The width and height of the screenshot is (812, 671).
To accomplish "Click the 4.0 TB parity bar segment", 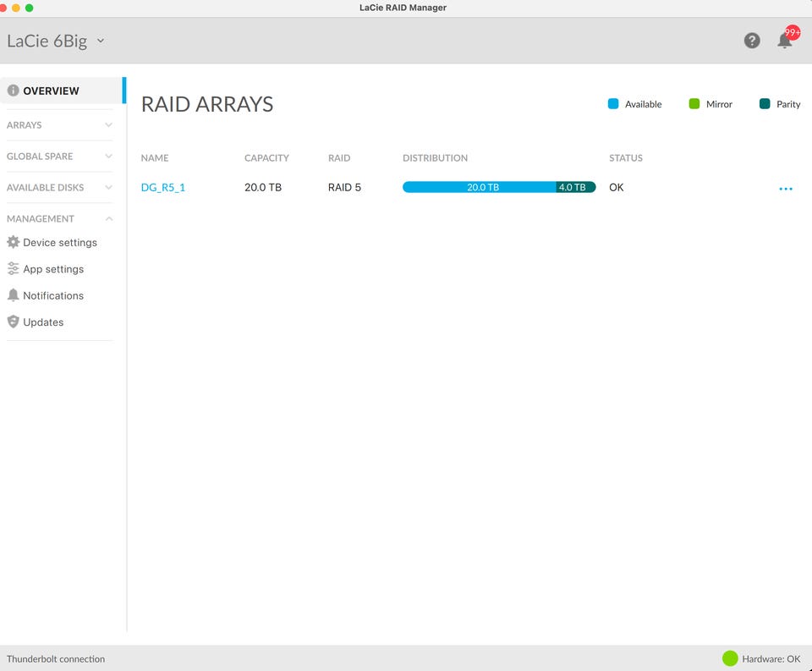I will pos(575,187).
